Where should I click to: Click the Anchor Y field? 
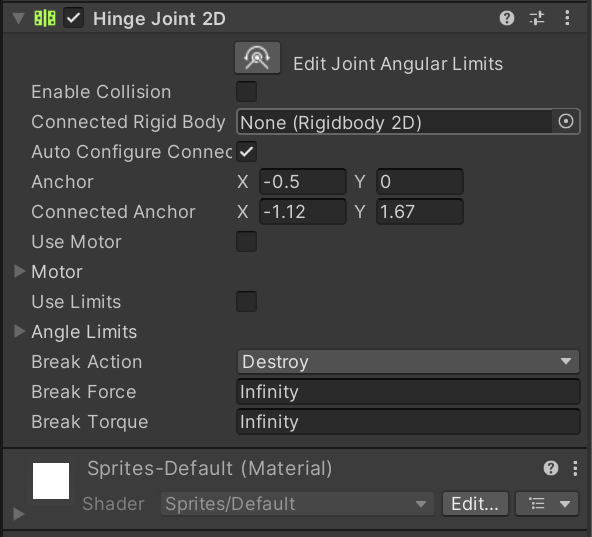click(420, 182)
